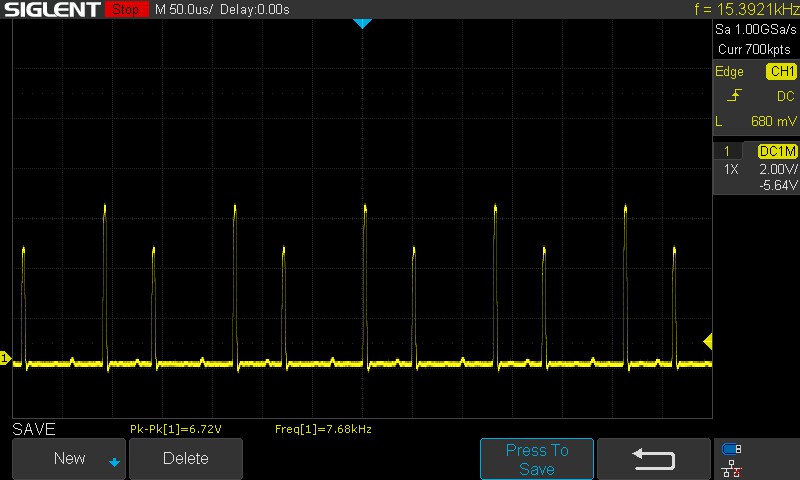This screenshot has width=800, height=480.
Task: Click the yellow trigger level arrow marker
Action: pos(708,341)
